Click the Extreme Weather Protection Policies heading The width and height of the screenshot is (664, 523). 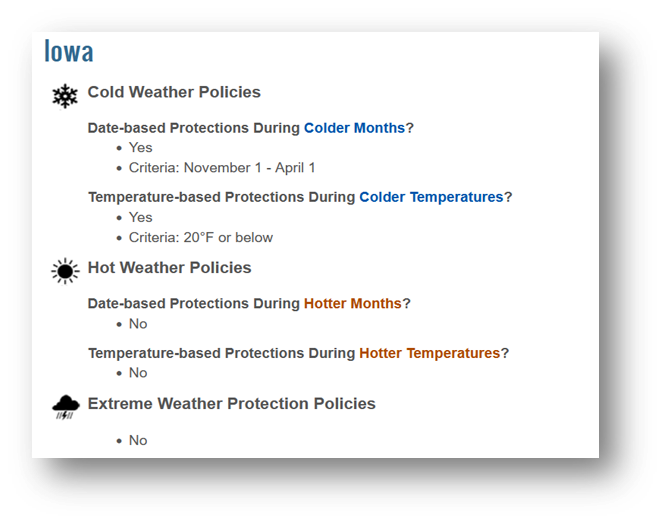(232, 404)
